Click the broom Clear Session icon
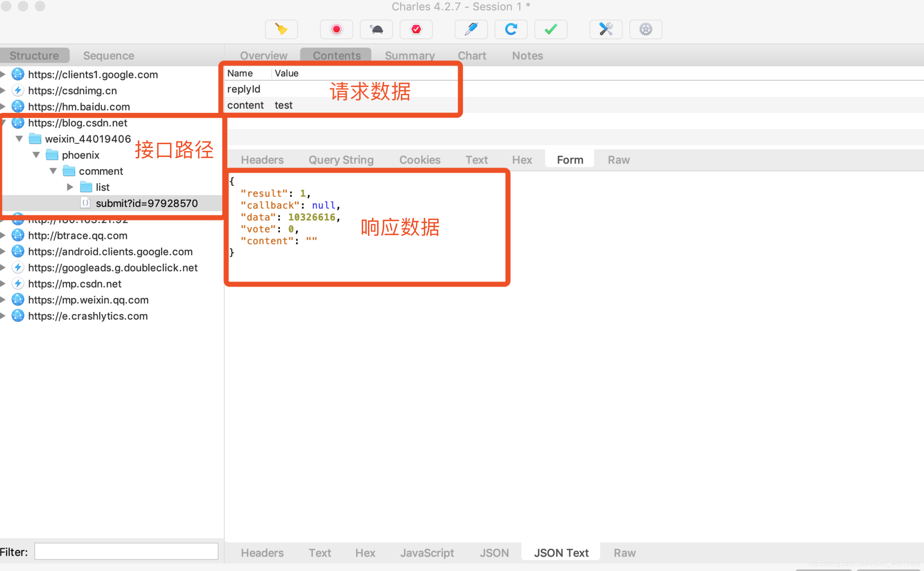 coord(281,29)
